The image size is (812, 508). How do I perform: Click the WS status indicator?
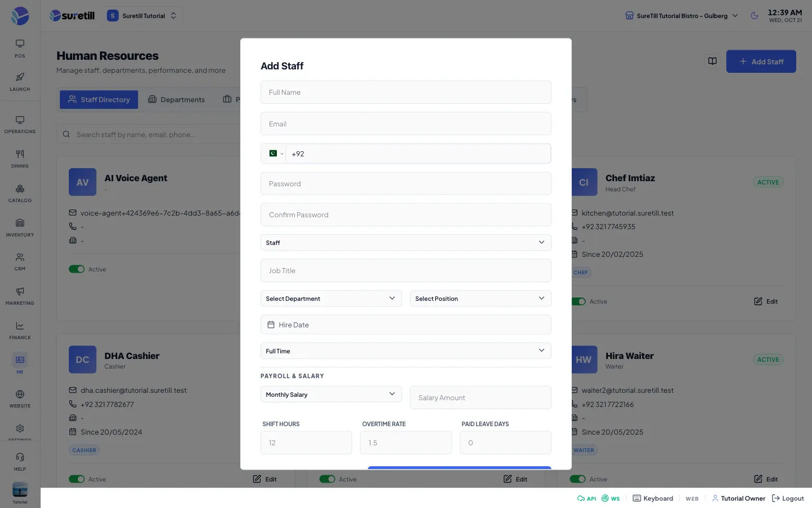click(x=611, y=498)
